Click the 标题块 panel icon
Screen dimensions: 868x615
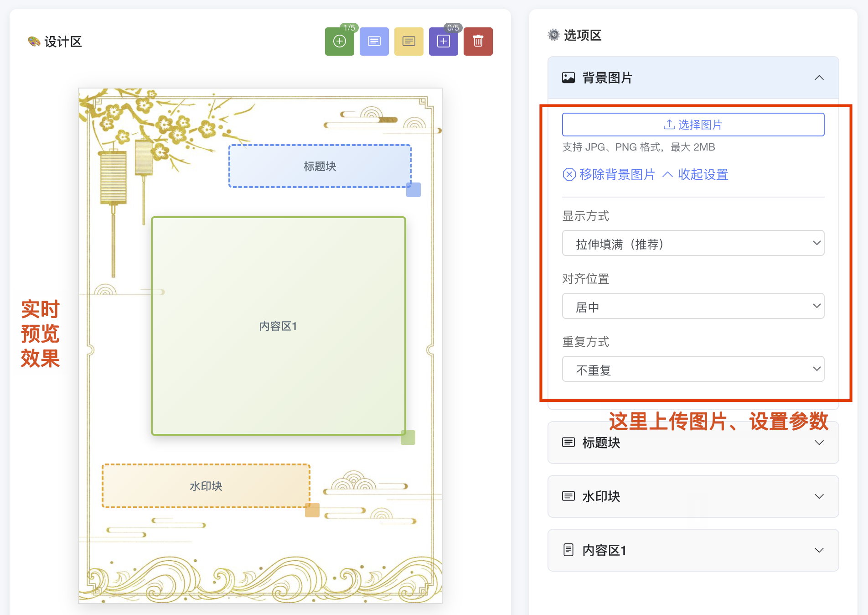(x=568, y=442)
